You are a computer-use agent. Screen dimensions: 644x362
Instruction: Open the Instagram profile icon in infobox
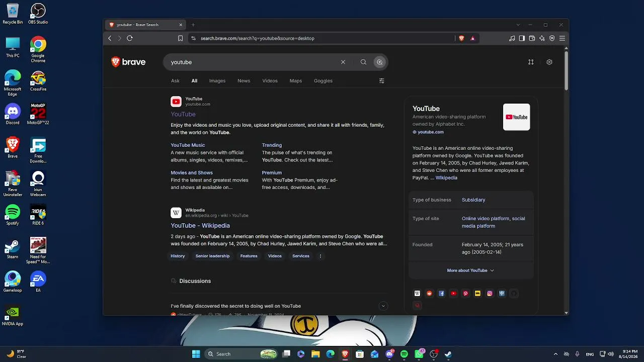(490, 294)
